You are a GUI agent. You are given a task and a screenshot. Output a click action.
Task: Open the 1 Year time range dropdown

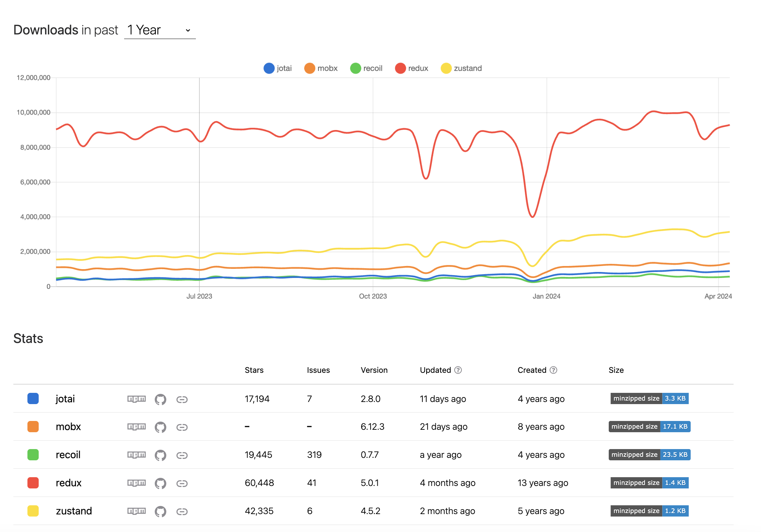pyautogui.click(x=160, y=30)
